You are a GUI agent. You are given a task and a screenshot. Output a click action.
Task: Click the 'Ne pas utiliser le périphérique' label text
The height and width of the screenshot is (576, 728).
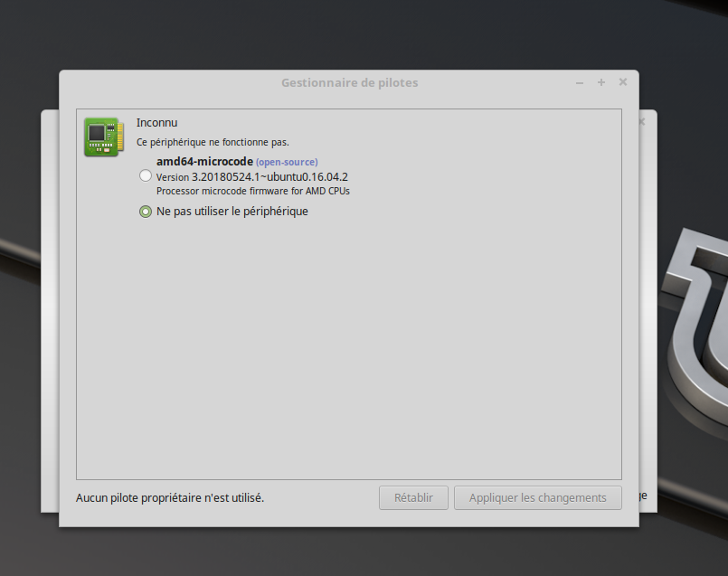point(232,212)
